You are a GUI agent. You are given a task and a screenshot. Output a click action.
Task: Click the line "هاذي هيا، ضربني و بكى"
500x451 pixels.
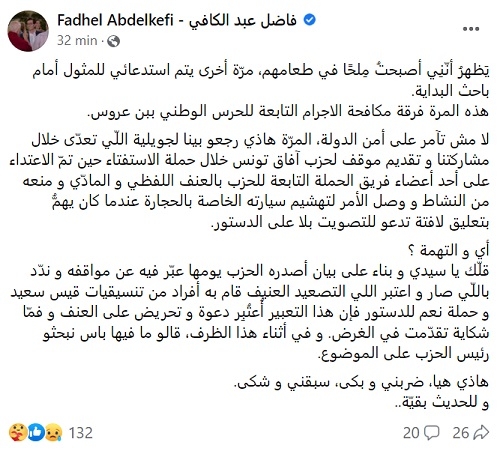point(361,382)
